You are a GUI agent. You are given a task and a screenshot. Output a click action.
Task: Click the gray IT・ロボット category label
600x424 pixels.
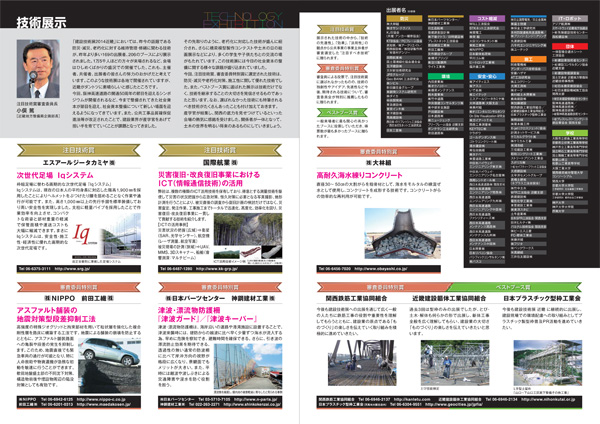coord(570,18)
